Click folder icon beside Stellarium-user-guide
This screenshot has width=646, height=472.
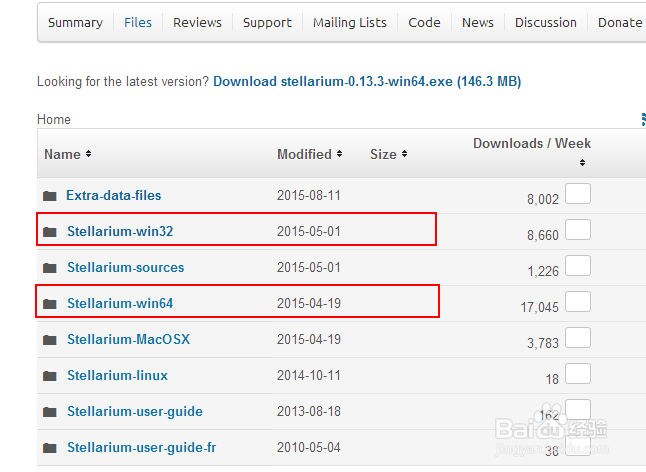click(x=50, y=412)
